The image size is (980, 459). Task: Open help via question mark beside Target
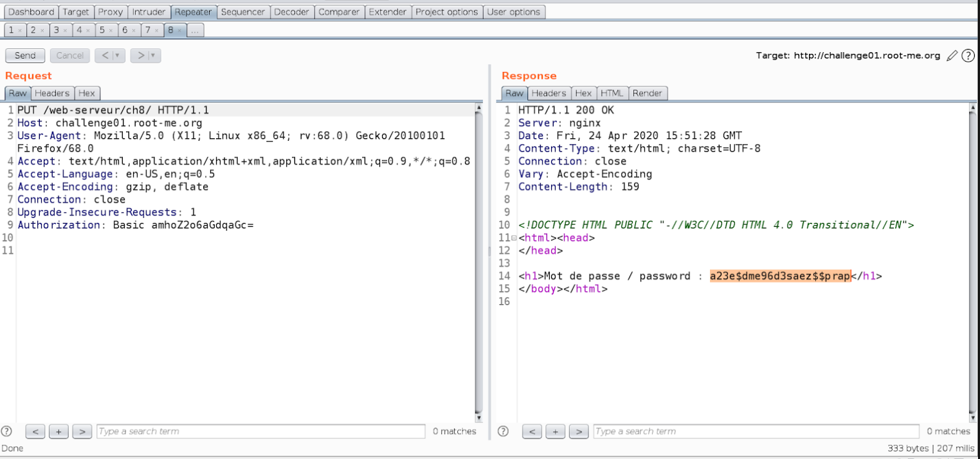click(x=968, y=55)
